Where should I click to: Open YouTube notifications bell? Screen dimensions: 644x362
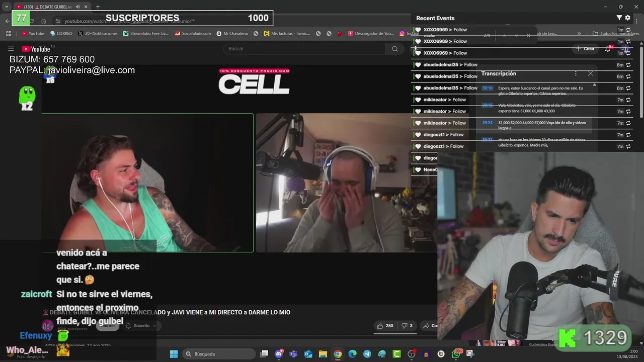608,49
